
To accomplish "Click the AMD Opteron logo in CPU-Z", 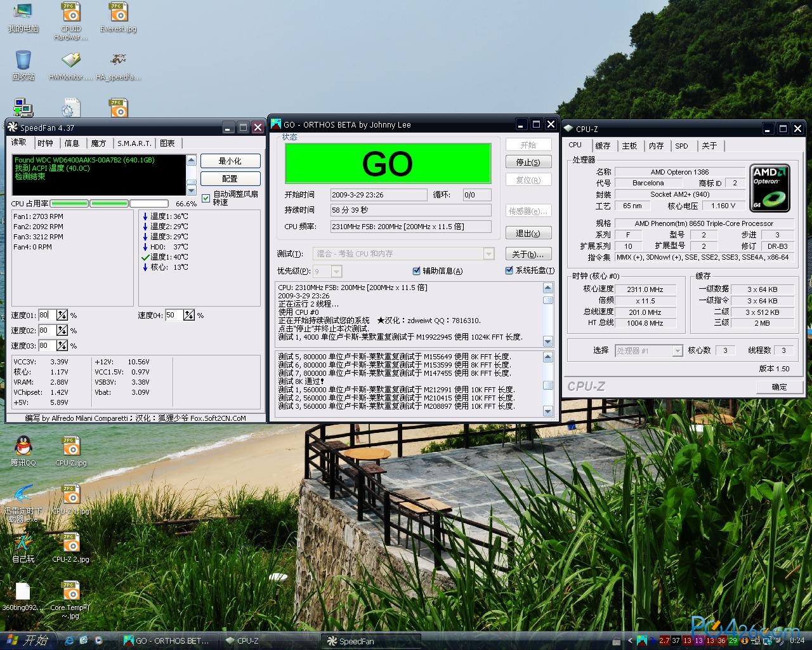I will tap(770, 188).
